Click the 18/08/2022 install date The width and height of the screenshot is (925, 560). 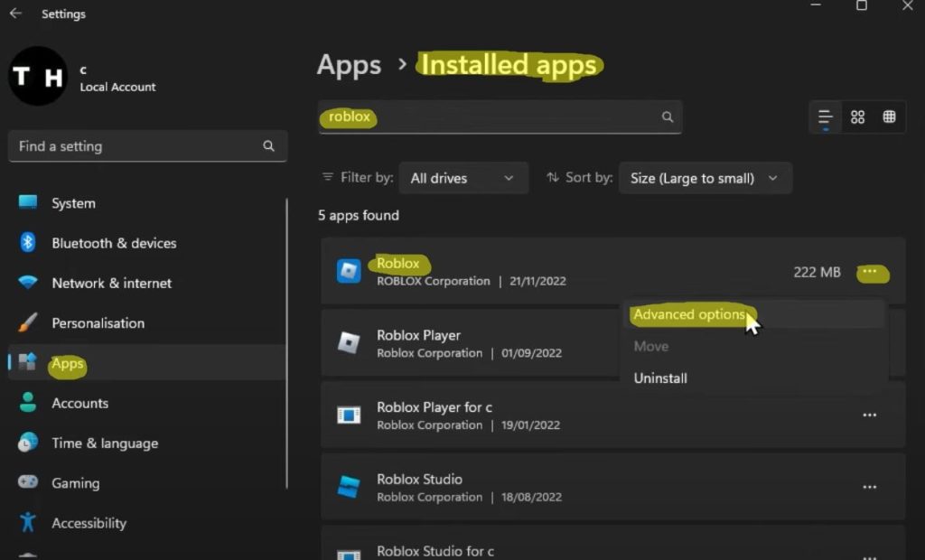(x=531, y=497)
